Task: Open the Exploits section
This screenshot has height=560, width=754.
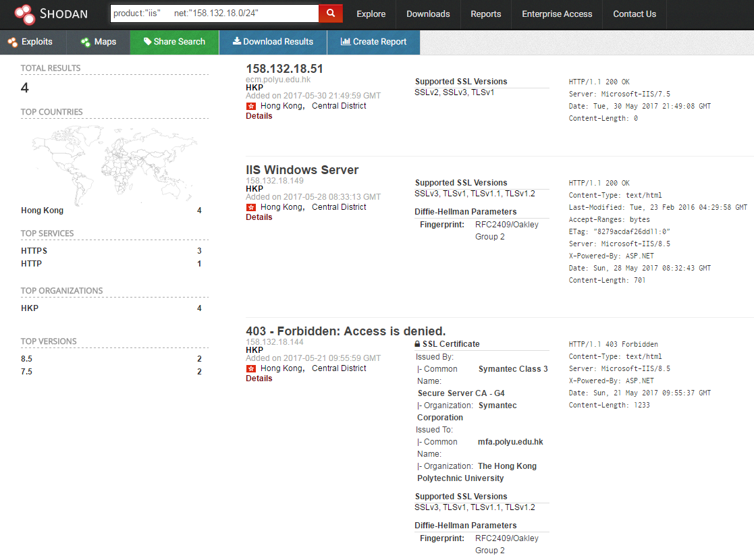Action: pos(32,42)
